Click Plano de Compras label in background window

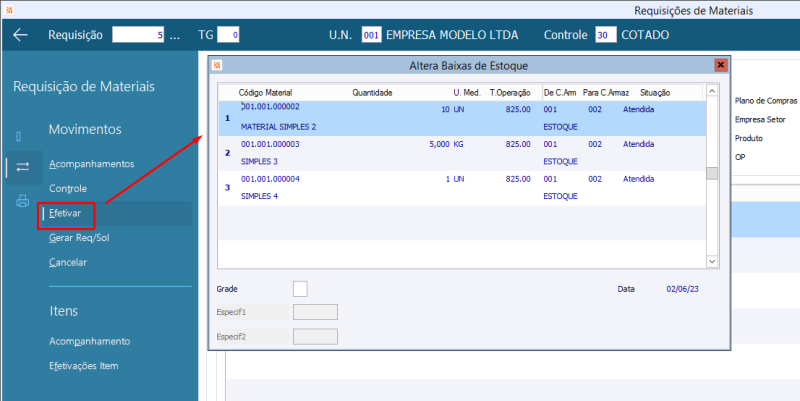[766, 101]
